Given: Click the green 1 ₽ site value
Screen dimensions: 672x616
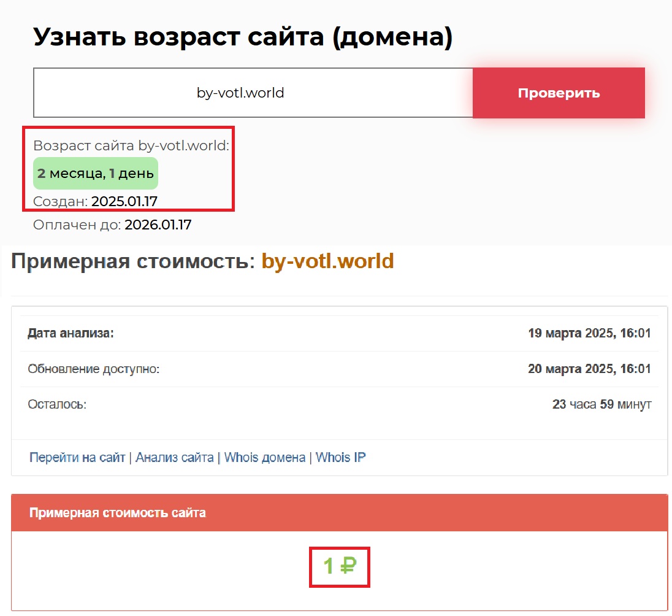Looking at the screenshot, I should pos(339,566).
